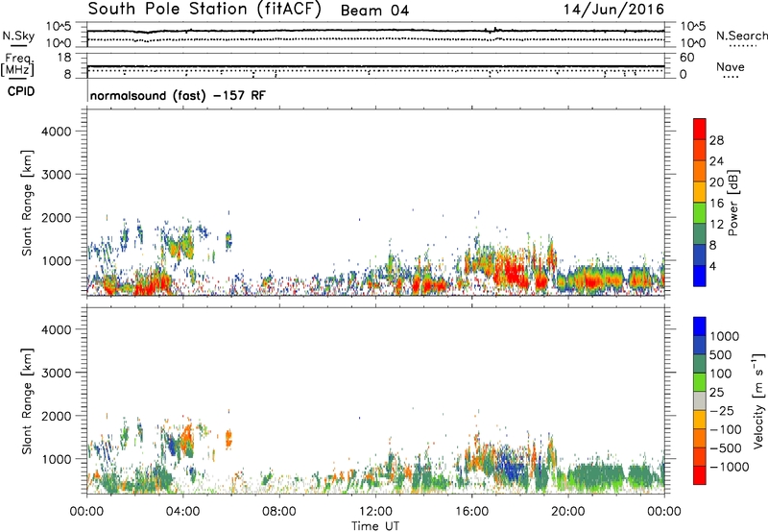Viewport: 768px width, 532px height.
Task: Click blue velocity patch near 17:30 UT
Action: pos(510,466)
